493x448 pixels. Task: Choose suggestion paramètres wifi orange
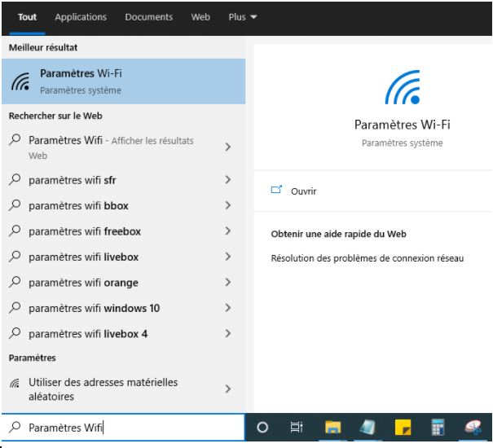coord(124,283)
